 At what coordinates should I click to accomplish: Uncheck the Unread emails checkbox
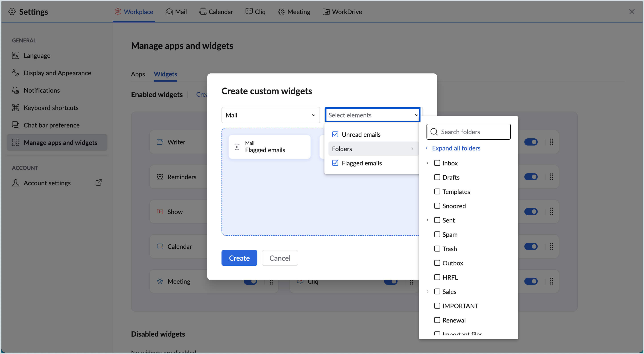335,134
